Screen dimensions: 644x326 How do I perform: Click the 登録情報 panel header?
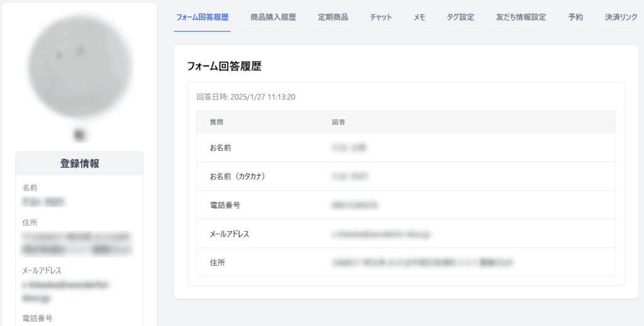pos(79,164)
